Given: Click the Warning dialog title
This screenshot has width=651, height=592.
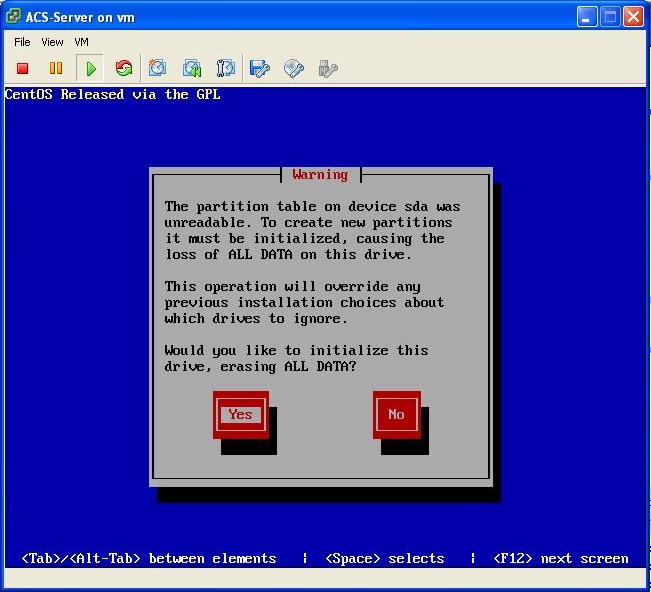Looking at the screenshot, I should click(320, 175).
